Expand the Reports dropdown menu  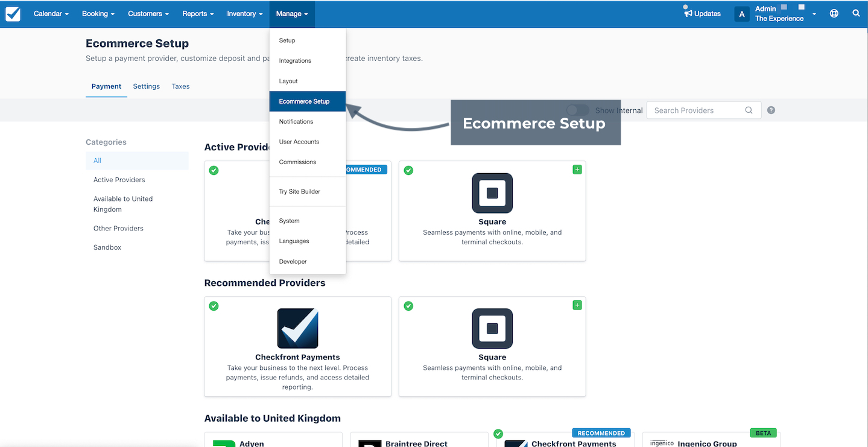198,14
